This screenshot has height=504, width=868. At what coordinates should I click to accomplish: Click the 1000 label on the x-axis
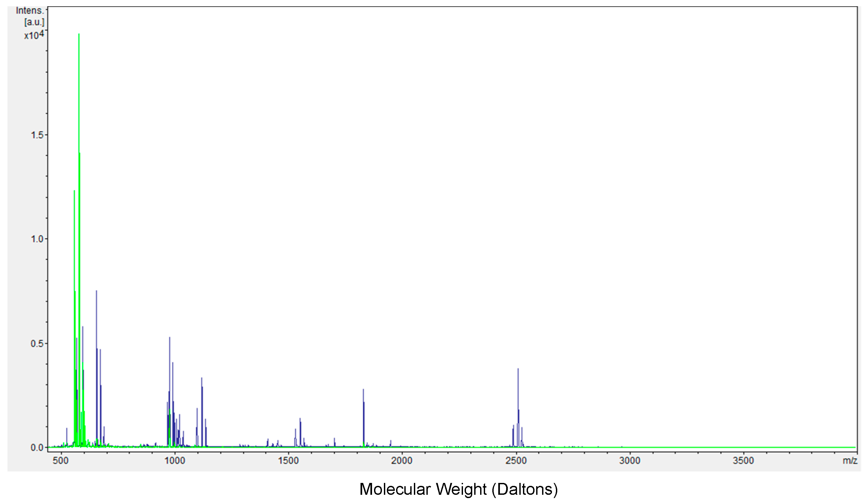(175, 461)
